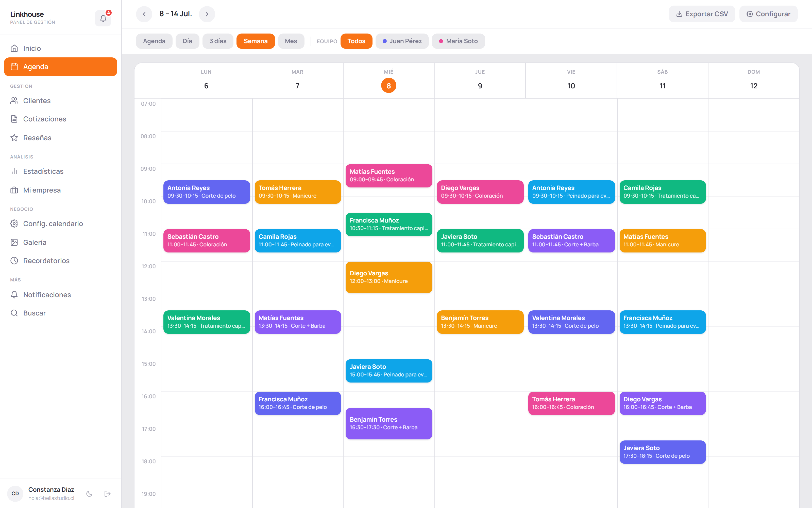Show all team members with Todos
The image size is (812, 508).
click(356, 41)
